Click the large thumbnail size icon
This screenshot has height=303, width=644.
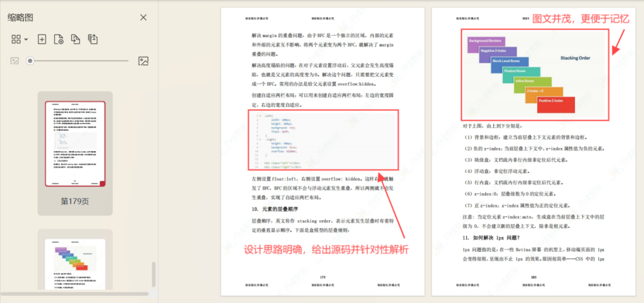click(x=143, y=61)
